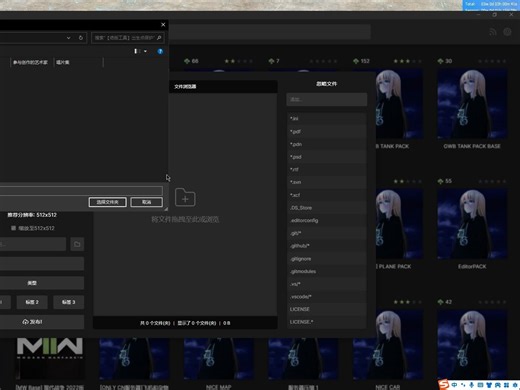Click the add entry field under 忽略文件
The width and height of the screenshot is (520, 390).
(x=327, y=99)
